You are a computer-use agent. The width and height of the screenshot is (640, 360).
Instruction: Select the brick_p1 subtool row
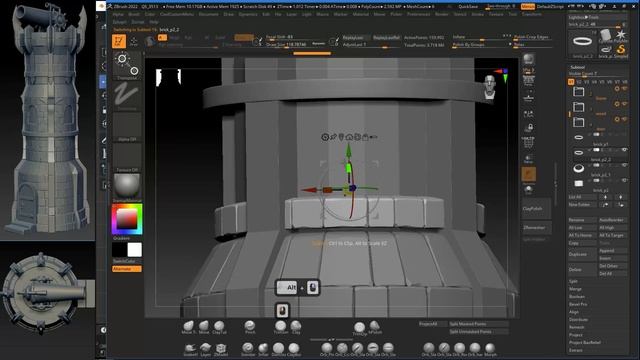click(599, 140)
